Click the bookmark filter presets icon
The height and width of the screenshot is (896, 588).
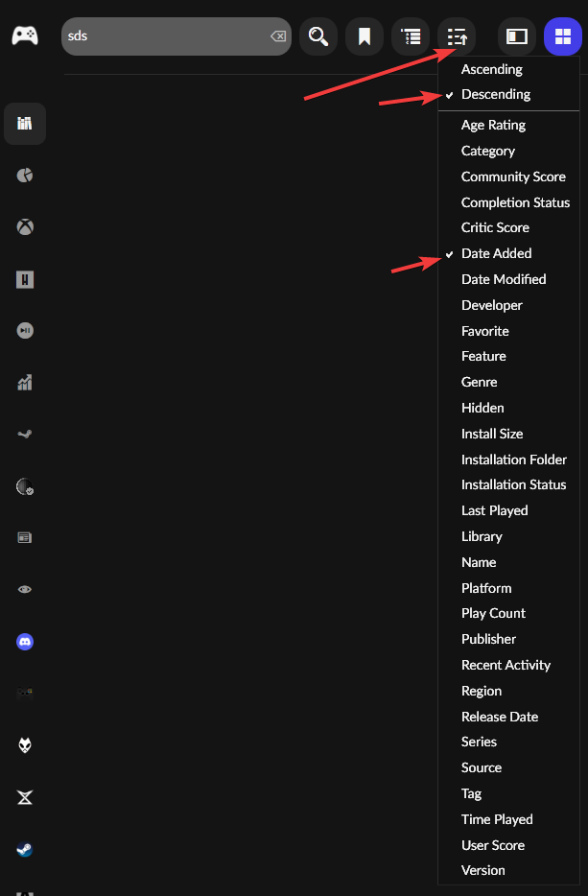point(364,35)
